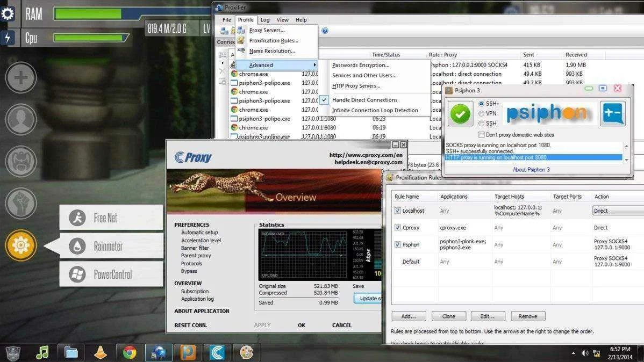Viewport: 644px width, 362px height.
Task: Click the Rainmeter droplet icon
Action: coord(77,246)
